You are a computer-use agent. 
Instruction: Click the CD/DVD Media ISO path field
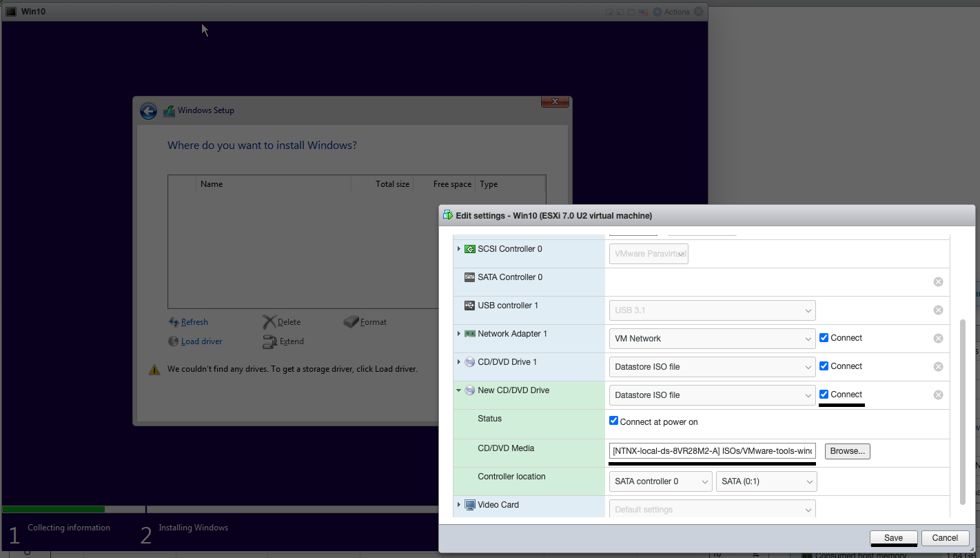(x=713, y=451)
